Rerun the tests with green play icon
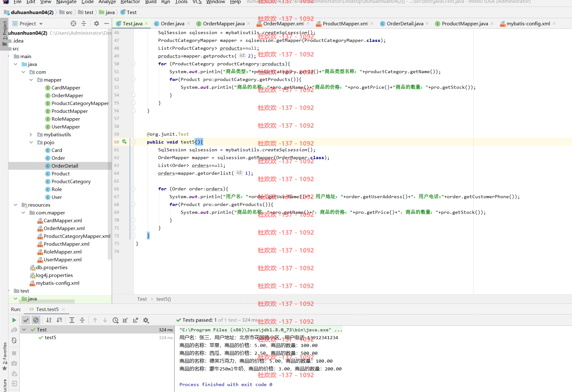This screenshot has width=572, height=392. pyautogui.click(x=14, y=320)
